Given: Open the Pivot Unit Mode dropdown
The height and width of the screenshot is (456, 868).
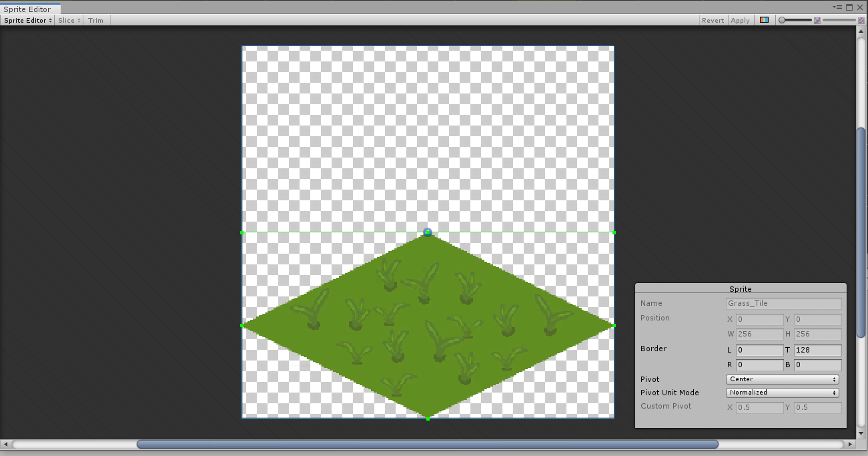Looking at the screenshot, I should pyautogui.click(x=782, y=393).
